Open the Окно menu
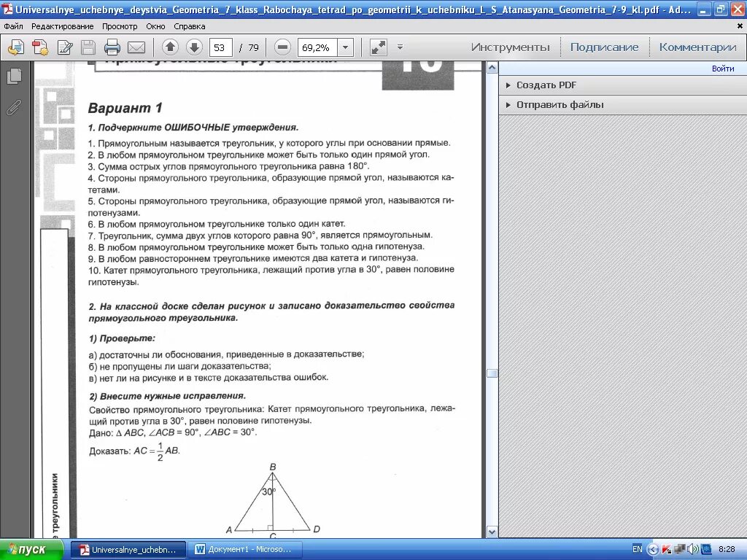Screen dimensions: 747x560 pos(155,27)
